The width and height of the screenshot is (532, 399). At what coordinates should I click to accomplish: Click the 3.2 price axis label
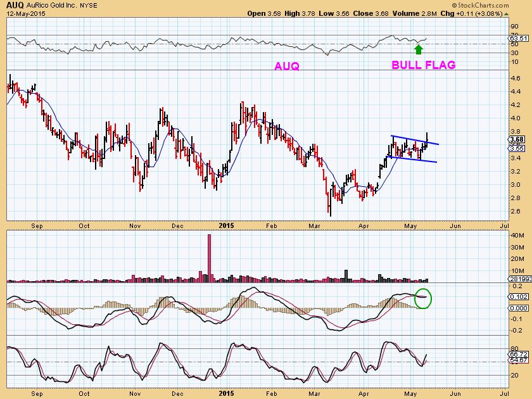pyautogui.click(x=516, y=172)
